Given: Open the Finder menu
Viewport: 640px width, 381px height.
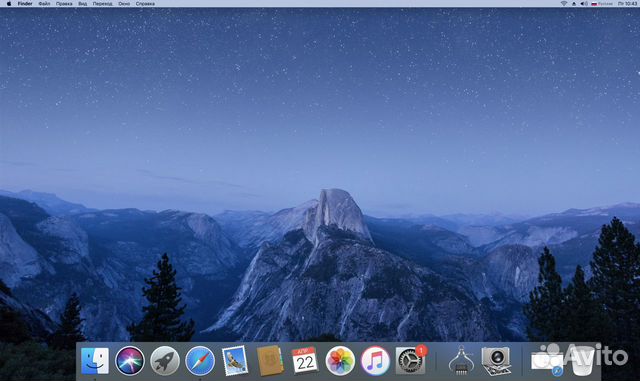Looking at the screenshot, I should point(25,4).
